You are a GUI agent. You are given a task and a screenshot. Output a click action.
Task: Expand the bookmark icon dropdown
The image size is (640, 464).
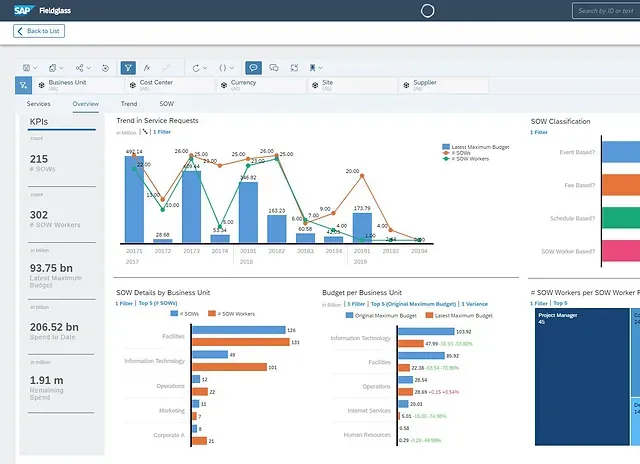pos(316,68)
